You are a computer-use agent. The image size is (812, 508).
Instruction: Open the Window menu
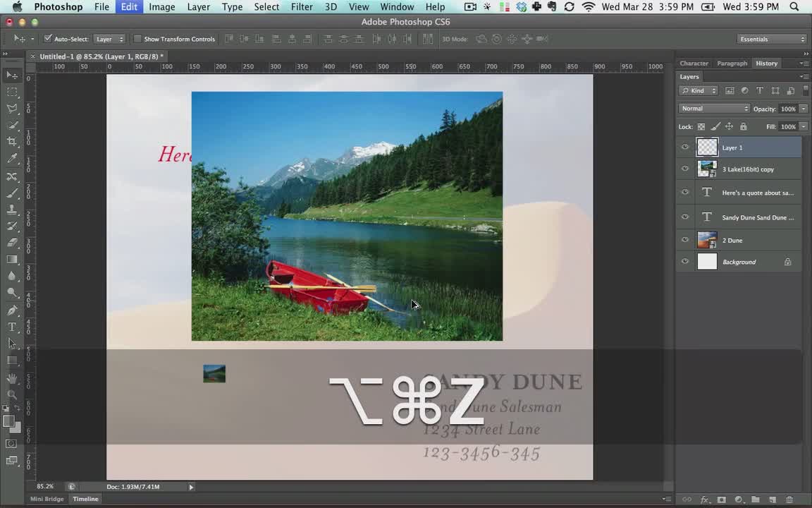tap(398, 7)
